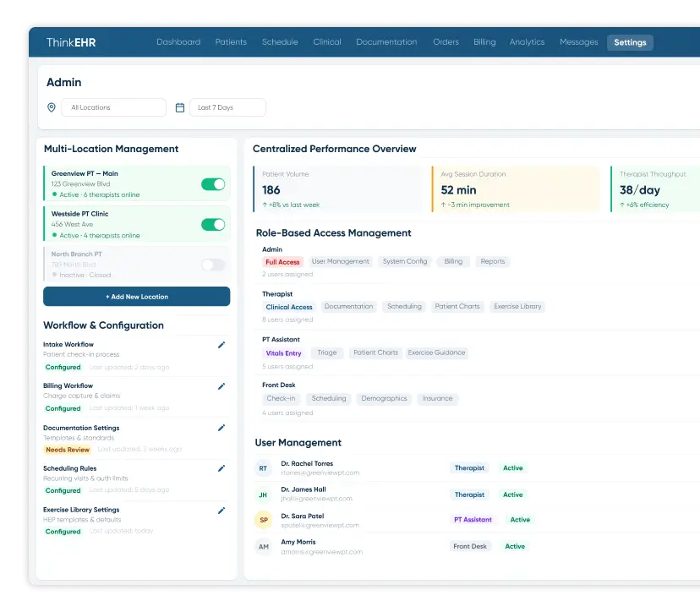Open the Documentation tab
Screen dimensions: 700x612
pyautogui.click(x=386, y=42)
